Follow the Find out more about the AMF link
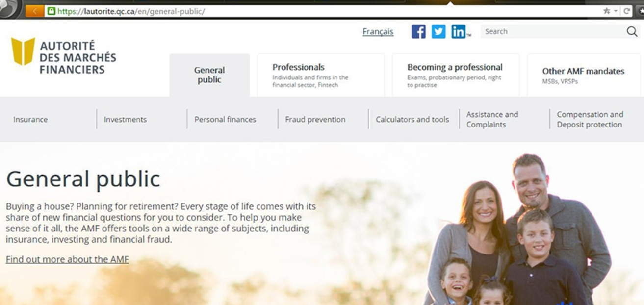Screen dimensions: 644x305 coord(67,259)
